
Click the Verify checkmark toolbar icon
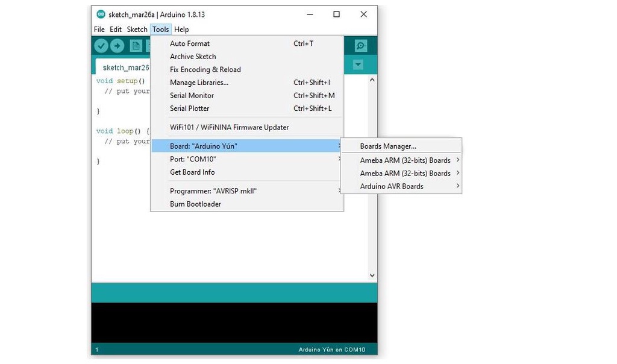tap(101, 46)
